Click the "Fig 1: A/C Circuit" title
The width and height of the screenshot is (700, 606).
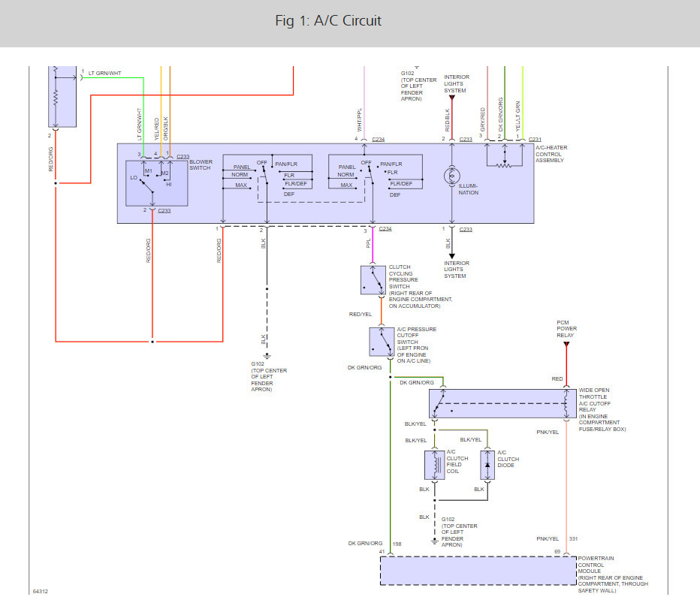click(x=328, y=20)
